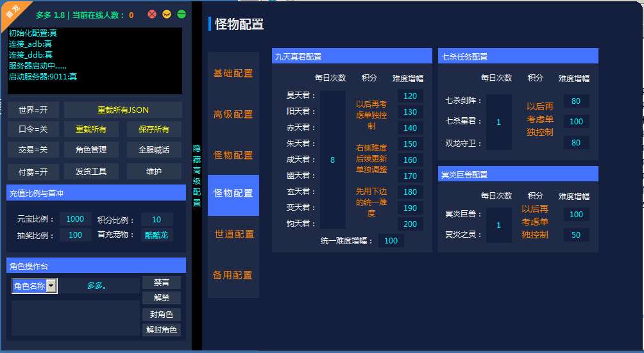This screenshot has width=644, height=353.
Task: Save everything with 保存所有
Action: [x=154, y=129]
